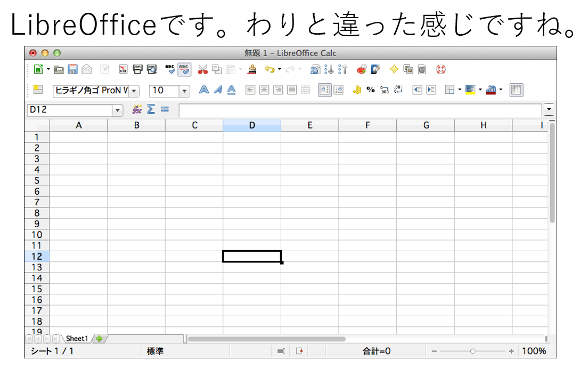Viewport: 588px width, 369px height.
Task: Open the Name Box dropdown arrow
Action: (x=118, y=110)
